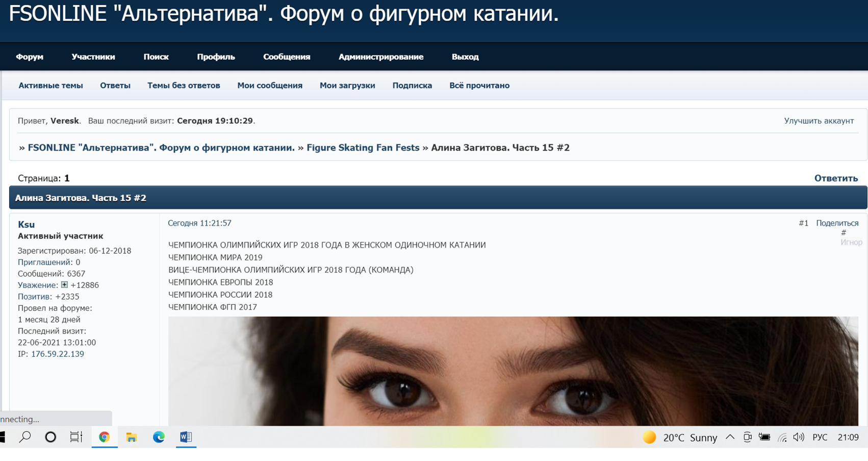Screen dimensions: 868x461
Task: Click the post timestamp Сегодня 11:21:57
Action: [x=199, y=223]
